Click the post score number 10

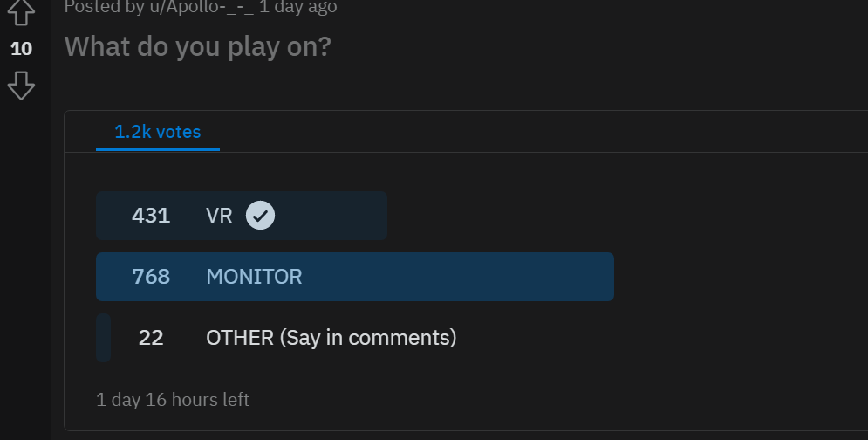(21, 49)
